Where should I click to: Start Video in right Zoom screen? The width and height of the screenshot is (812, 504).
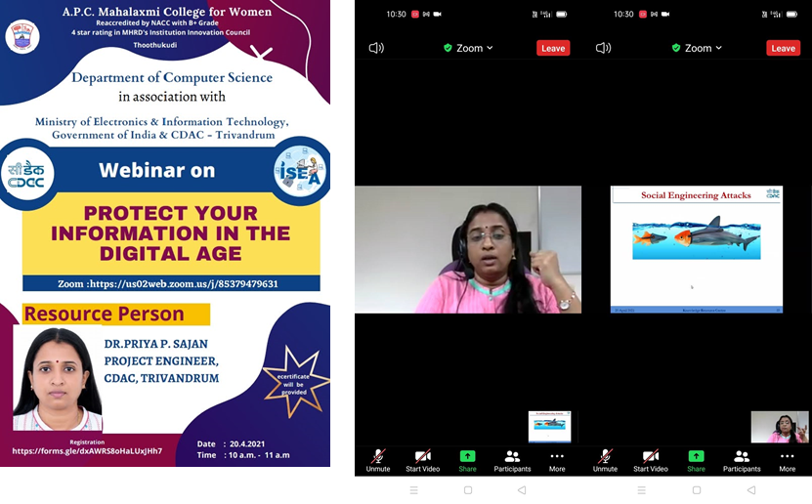click(x=651, y=460)
